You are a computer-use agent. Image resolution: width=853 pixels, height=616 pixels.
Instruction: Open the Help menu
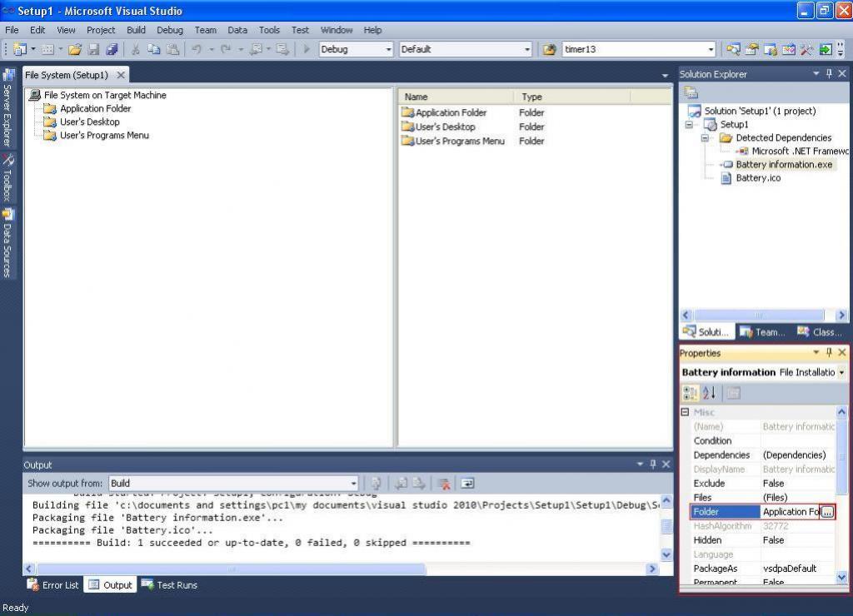[x=372, y=30]
